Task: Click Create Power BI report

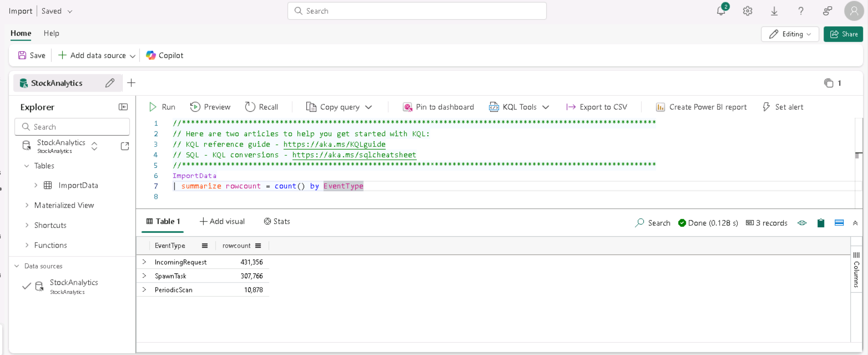Action: pos(702,107)
